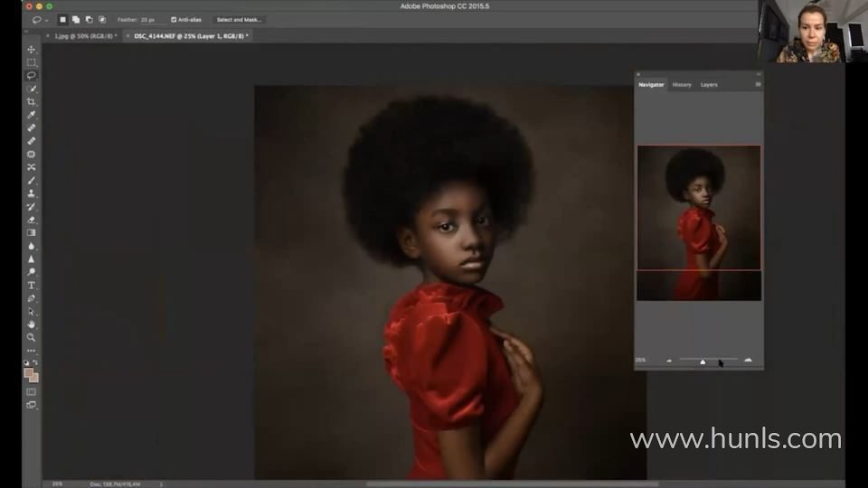This screenshot has width=868, height=488.
Task: Click the Navigator zoom slider handle
Action: point(703,361)
